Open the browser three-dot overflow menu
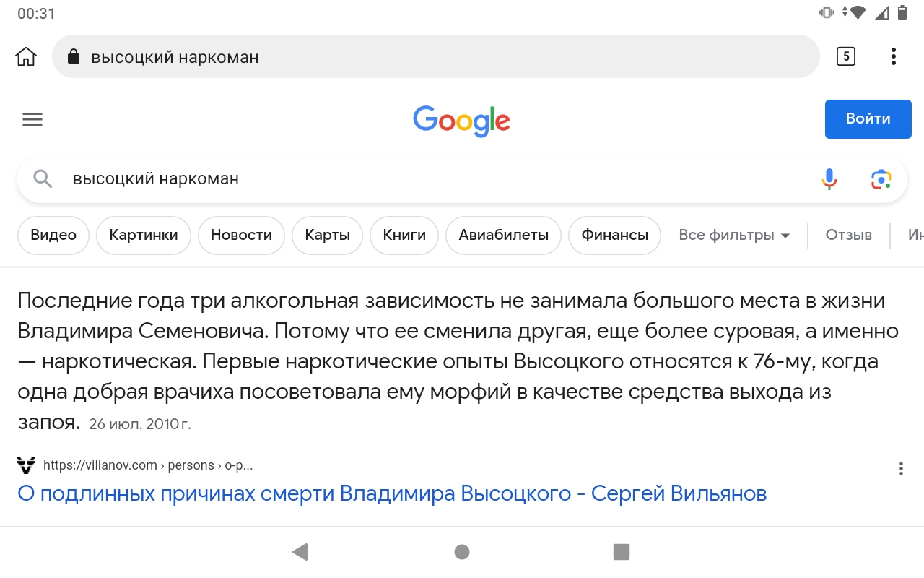This screenshot has height=578, width=924. 894,56
